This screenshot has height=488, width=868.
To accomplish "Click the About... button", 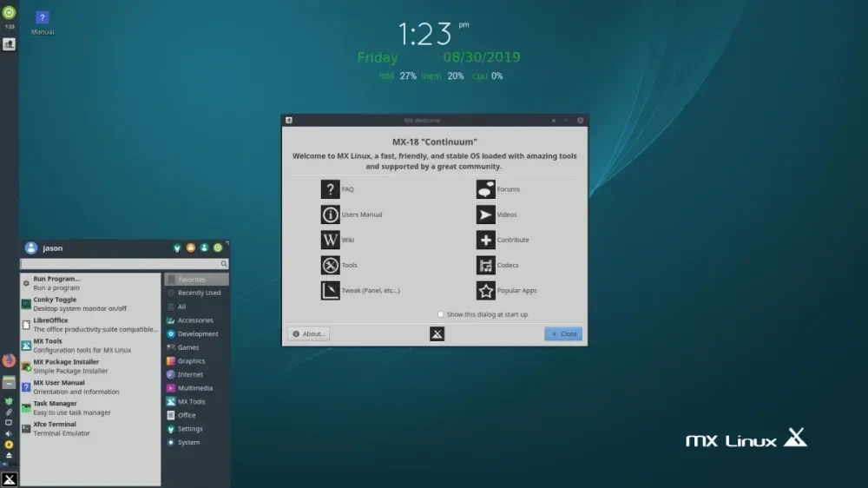I will pyautogui.click(x=308, y=334).
